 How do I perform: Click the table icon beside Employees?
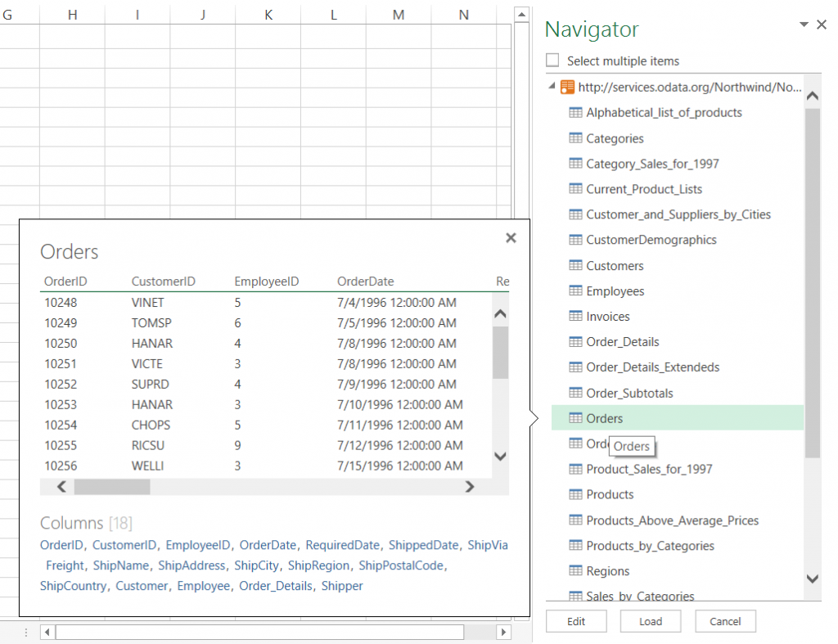pyautogui.click(x=575, y=290)
